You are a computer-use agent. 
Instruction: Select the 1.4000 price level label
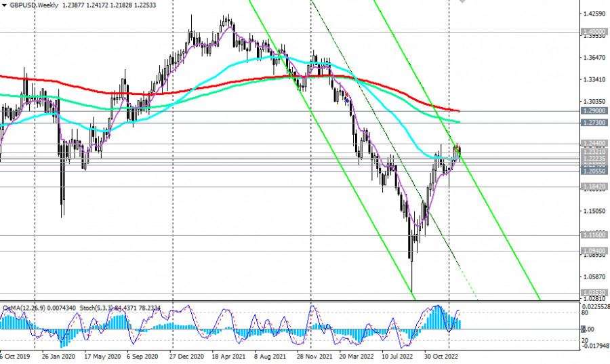[x=594, y=31]
